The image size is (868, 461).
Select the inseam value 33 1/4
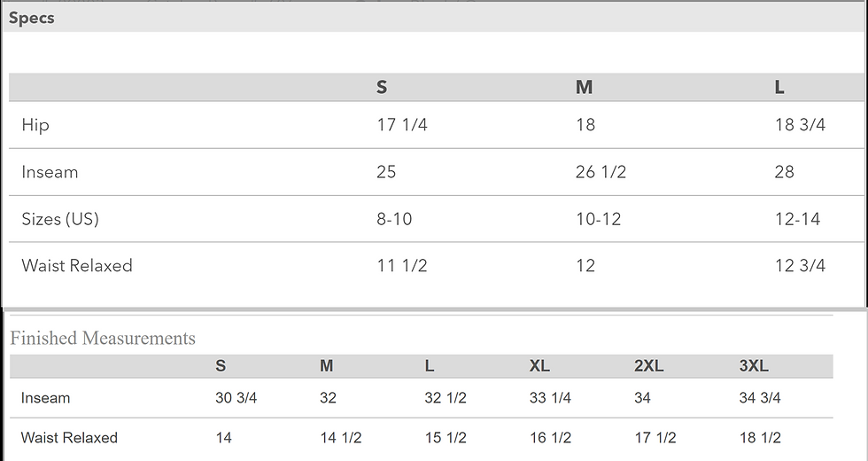tap(550, 398)
